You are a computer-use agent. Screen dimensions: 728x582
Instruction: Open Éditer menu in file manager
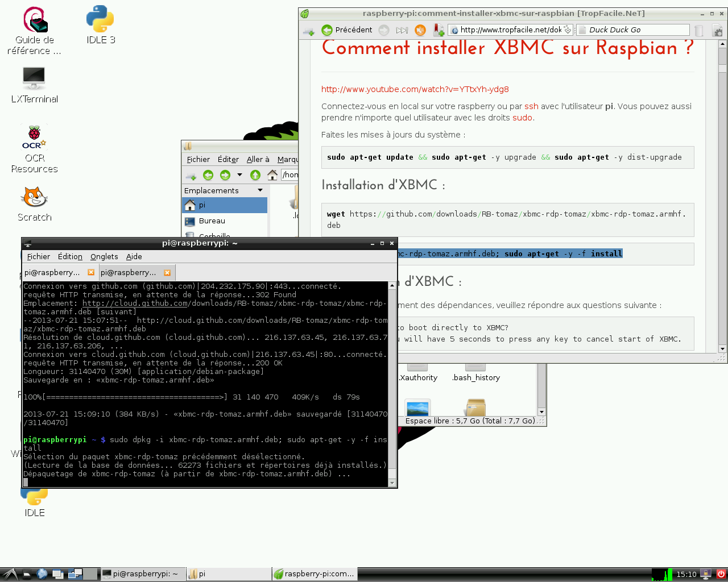pyautogui.click(x=228, y=160)
